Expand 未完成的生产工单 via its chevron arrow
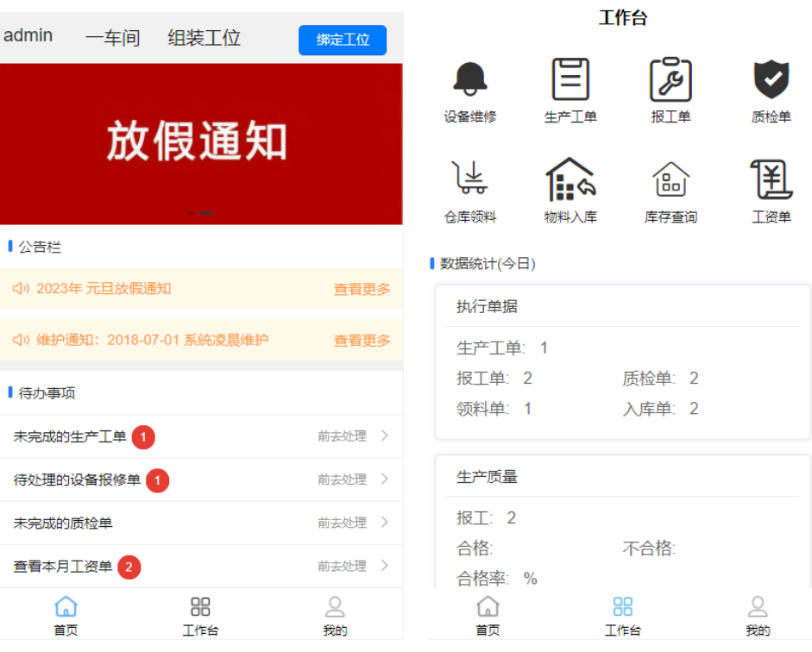The width and height of the screenshot is (812, 652). point(385,436)
